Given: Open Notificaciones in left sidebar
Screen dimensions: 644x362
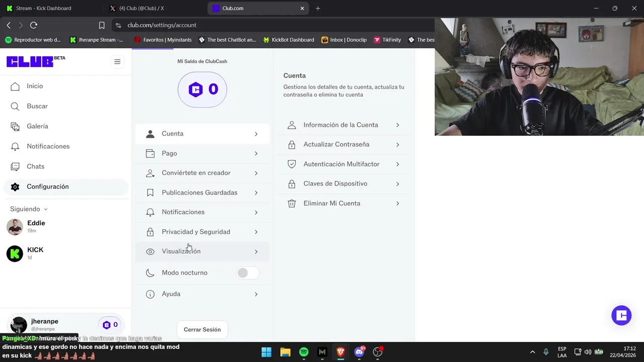Looking at the screenshot, I should pos(66,146).
